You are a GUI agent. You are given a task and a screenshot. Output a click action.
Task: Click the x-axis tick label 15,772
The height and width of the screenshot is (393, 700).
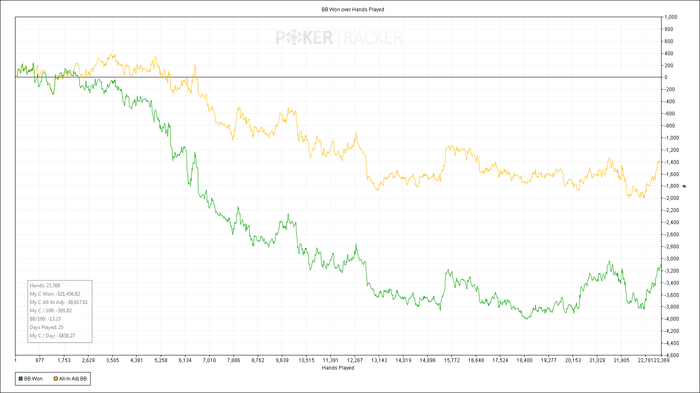tap(452, 360)
